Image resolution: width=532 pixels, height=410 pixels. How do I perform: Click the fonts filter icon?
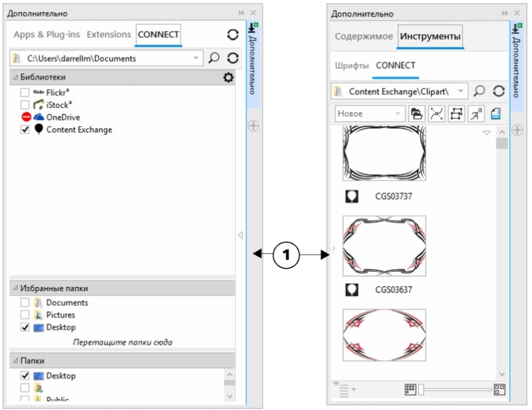[x=476, y=114]
